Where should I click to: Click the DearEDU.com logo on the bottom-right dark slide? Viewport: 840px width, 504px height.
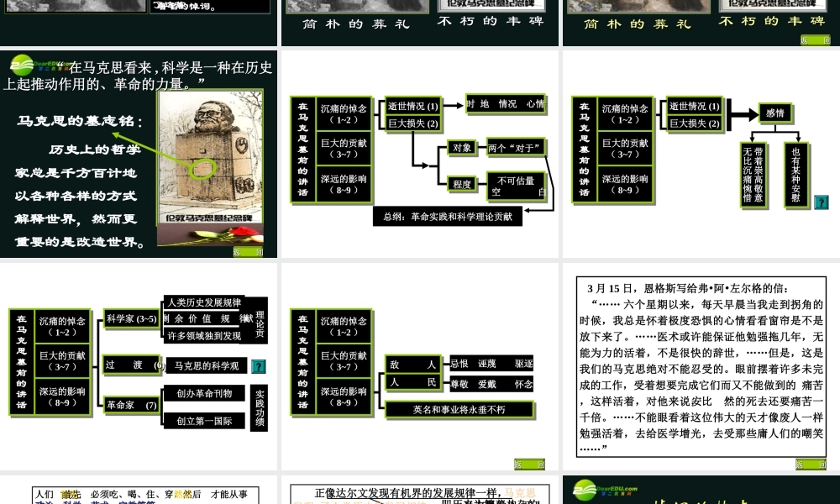pos(606,490)
